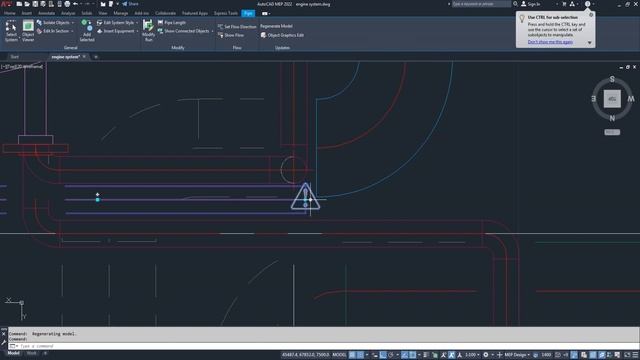This screenshot has height=360, width=640.
Task: Click the keyword search box in title bar
Action: coord(481,4)
